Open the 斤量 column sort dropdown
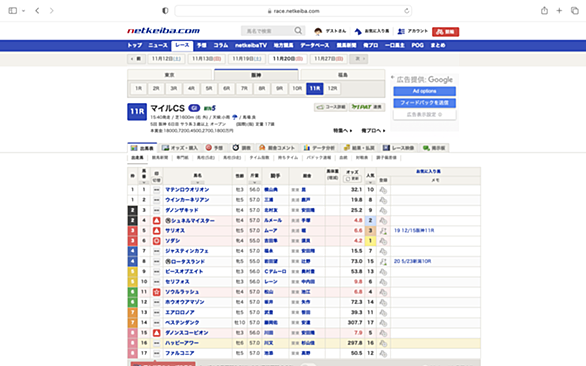Viewport: 586px width, 366px height. tap(255, 182)
